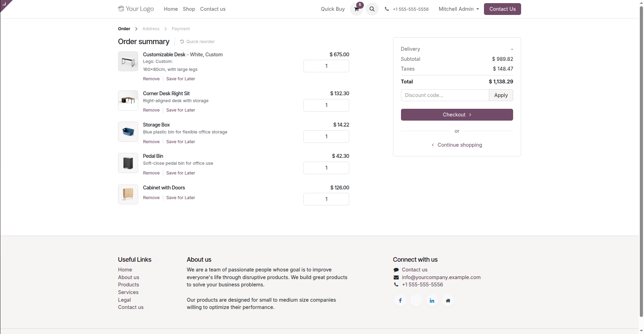This screenshot has width=644, height=334.
Task: Open Cabinet with Doors thumbnail
Action: pos(128,194)
